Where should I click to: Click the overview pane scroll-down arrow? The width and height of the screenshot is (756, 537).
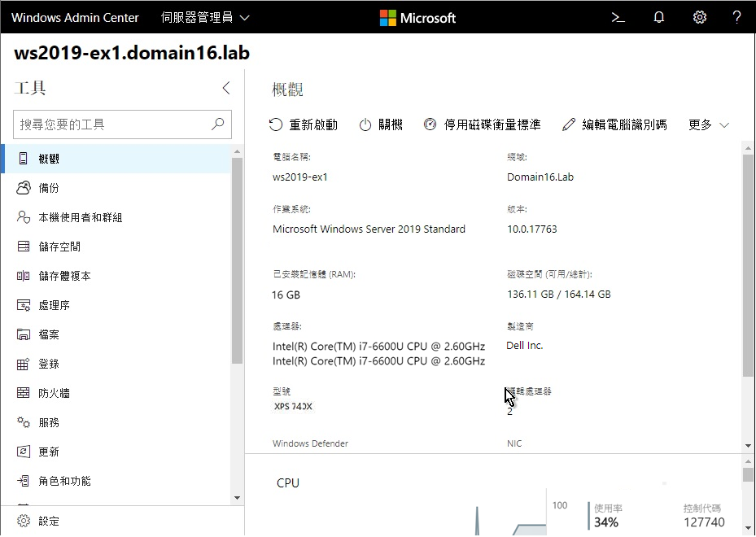748,447
